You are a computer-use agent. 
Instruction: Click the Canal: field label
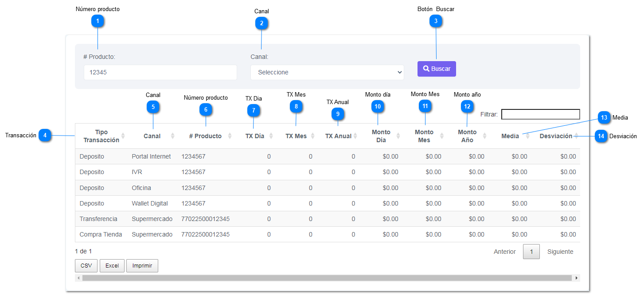260,57
